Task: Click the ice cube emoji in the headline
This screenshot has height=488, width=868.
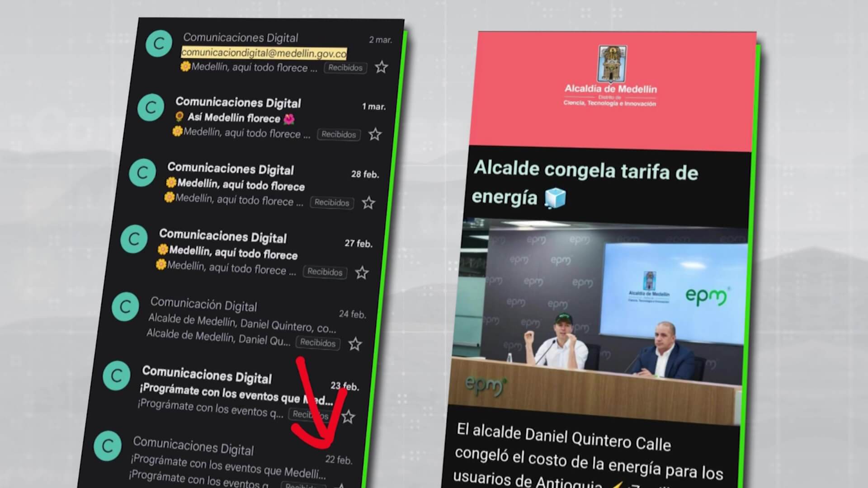Action: [555, 198]
